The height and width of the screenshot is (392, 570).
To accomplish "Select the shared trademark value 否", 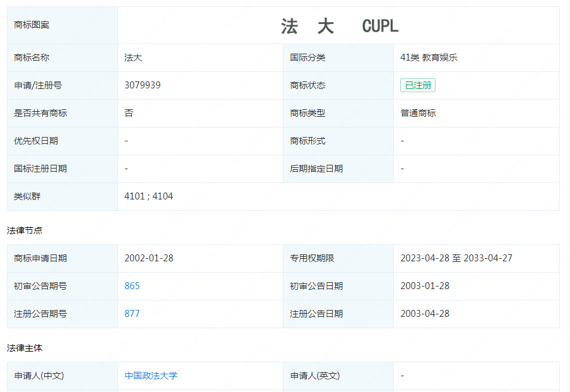I will pos(129,113).
